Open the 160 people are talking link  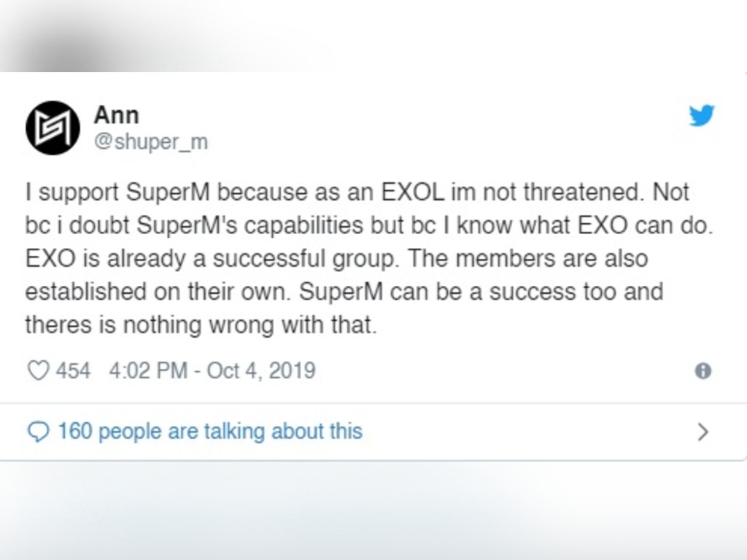210,431
